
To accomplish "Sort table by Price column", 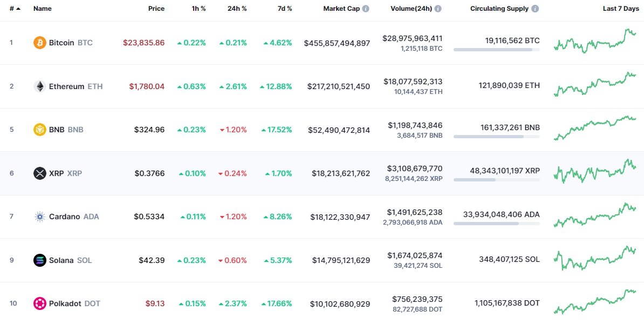I will 156,9.
